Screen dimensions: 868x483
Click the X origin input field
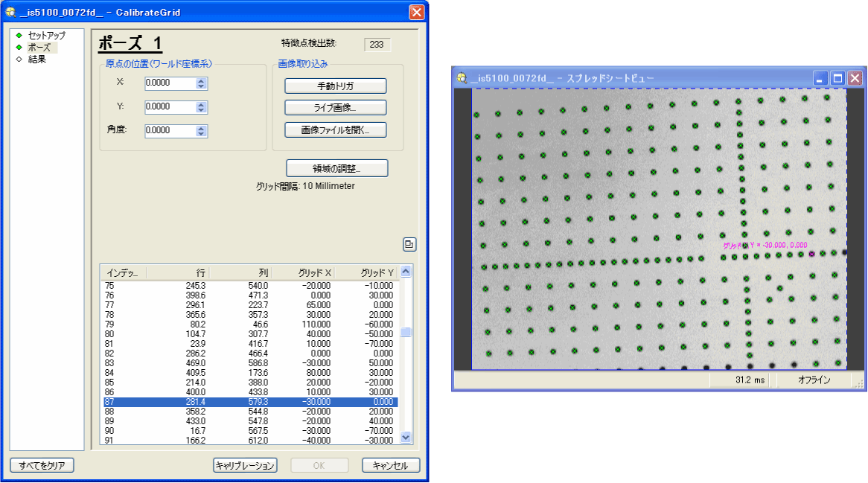170,83
